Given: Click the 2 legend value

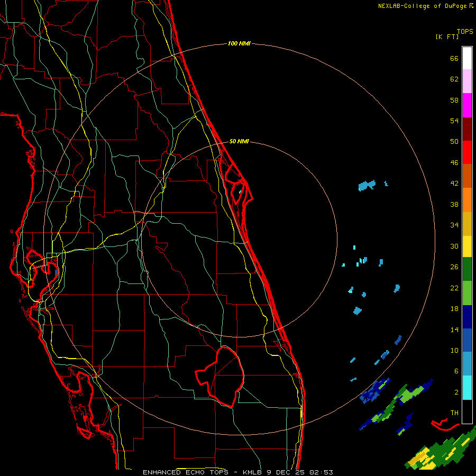Looking at the screenshot, I should pyautogui.click(x=456, y=392).
